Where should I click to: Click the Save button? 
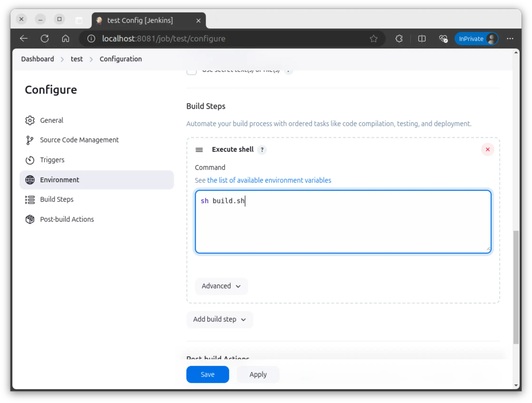207,374
